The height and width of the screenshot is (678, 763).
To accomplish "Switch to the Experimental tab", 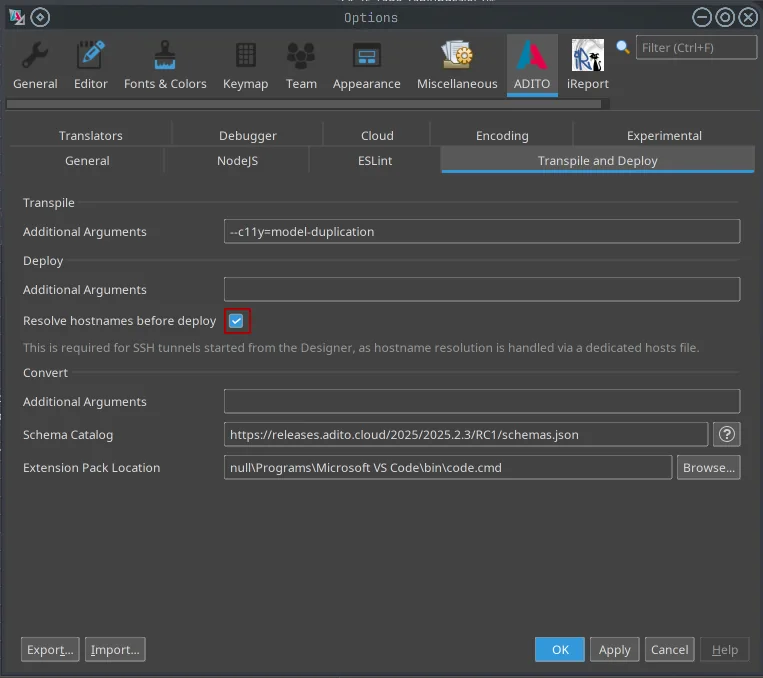I will [x=664, y=135].
